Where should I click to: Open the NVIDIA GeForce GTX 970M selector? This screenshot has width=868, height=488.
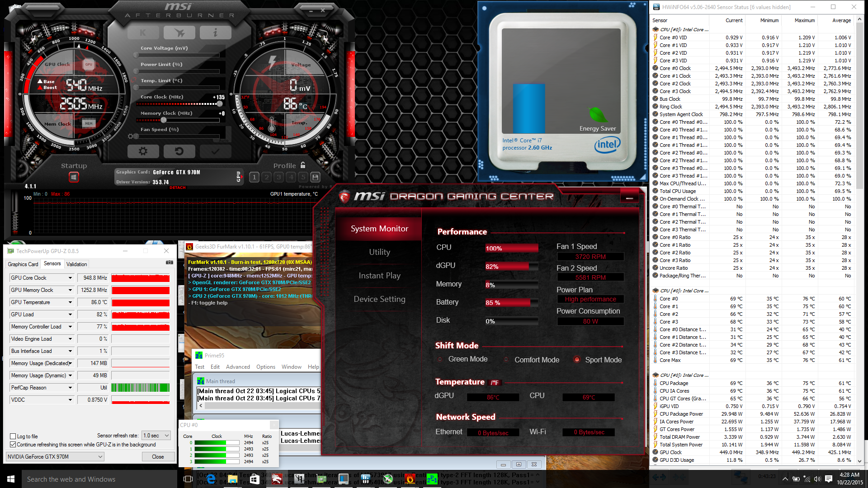click(55, 457)
